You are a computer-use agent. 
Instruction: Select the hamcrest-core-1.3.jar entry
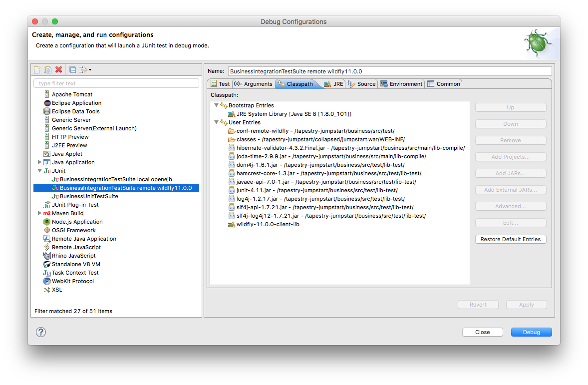[325, 173]
